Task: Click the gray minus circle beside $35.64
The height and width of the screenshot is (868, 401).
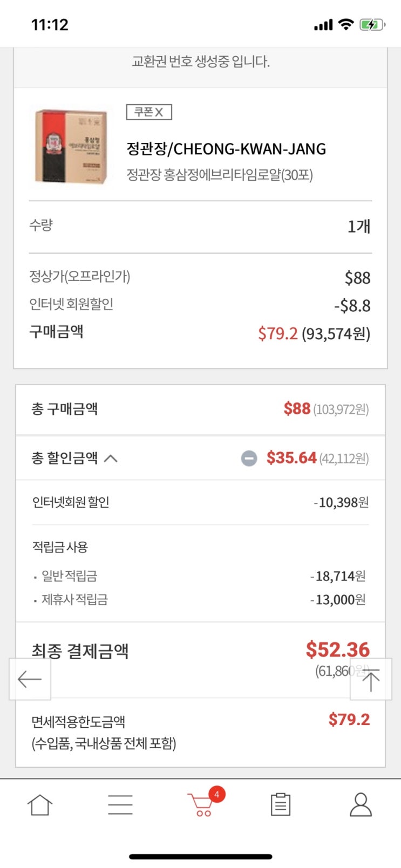Action: coord(249,459)
